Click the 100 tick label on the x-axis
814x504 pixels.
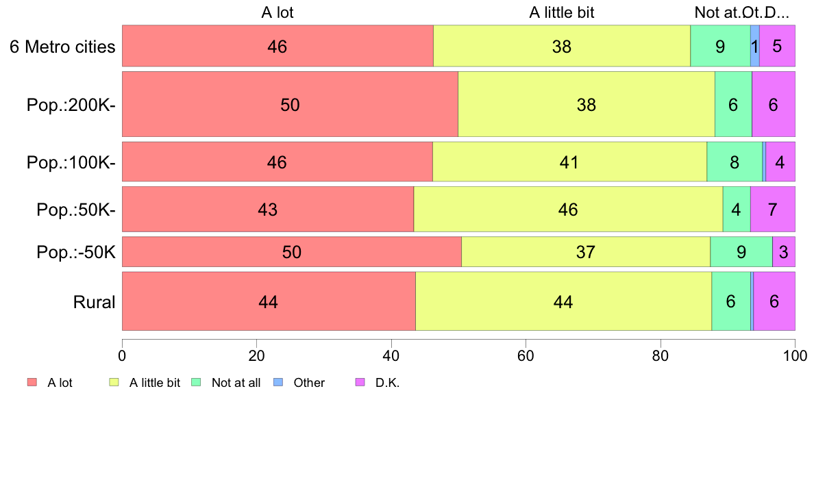click(x=794, y=356)
